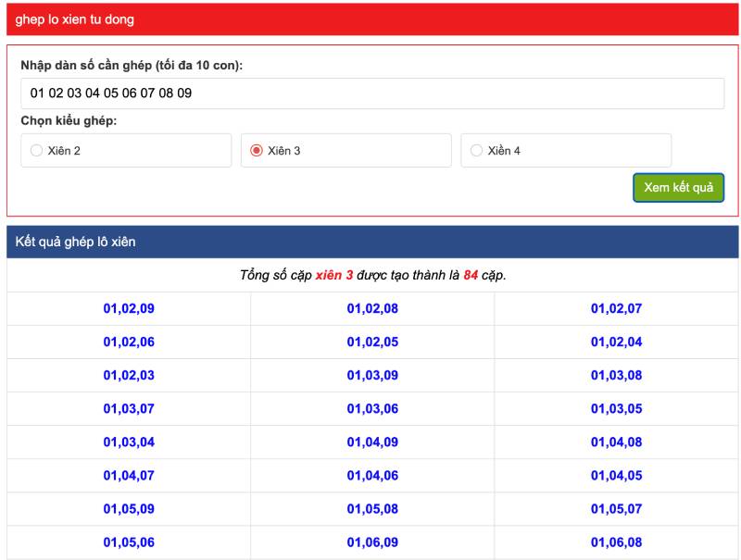
Task: Click the 01,02,07 result cell
Action: point(616,309)
